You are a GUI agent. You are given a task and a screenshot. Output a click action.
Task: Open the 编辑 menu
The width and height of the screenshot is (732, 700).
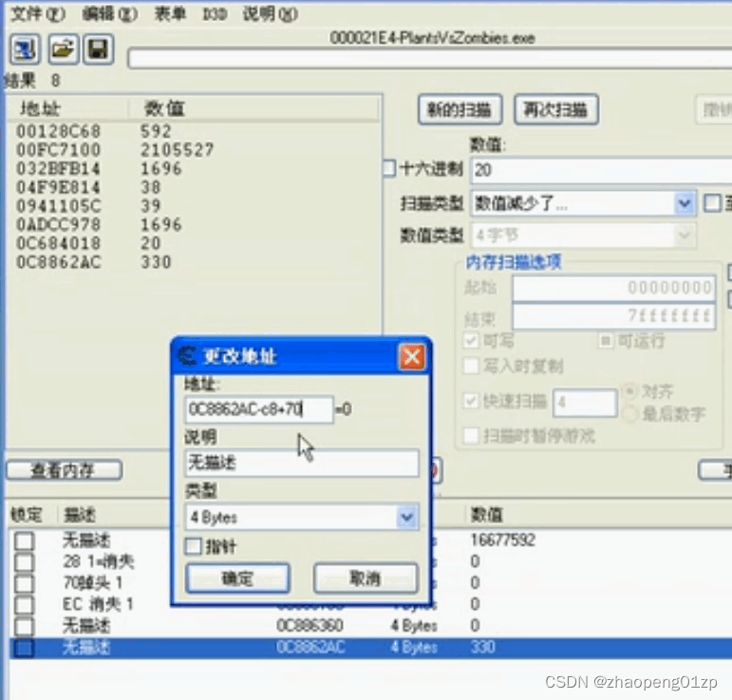[110, 14]
